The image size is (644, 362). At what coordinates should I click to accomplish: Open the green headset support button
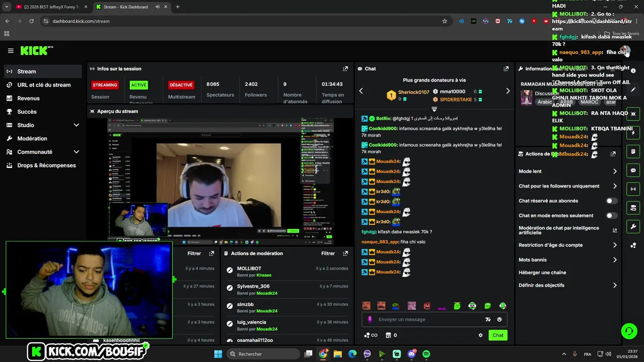coord(629,331)
